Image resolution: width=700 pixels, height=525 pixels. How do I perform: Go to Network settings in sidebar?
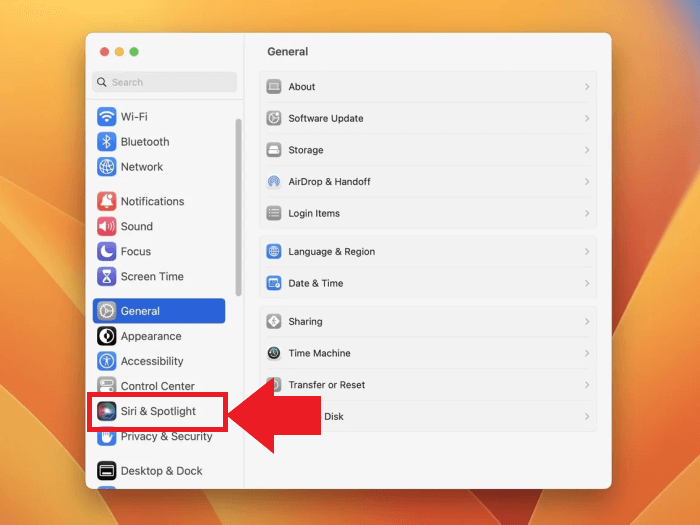coord(158,167)
